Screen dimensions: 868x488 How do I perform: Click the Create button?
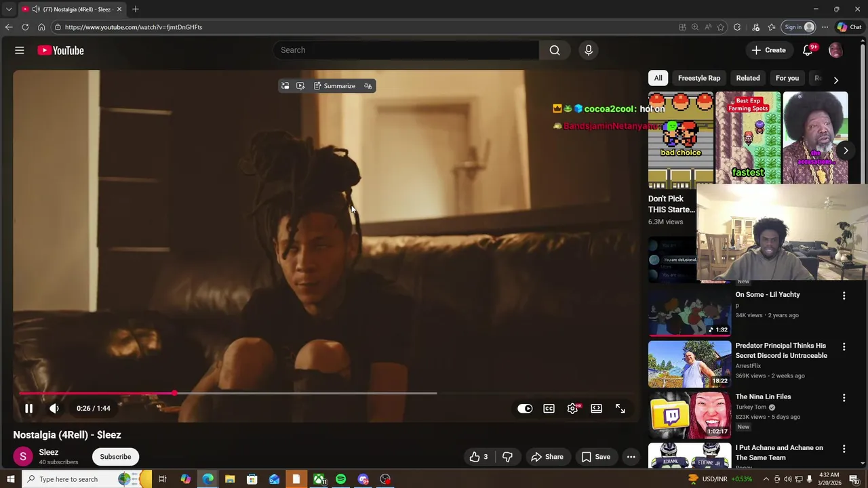tap(768, 50)
